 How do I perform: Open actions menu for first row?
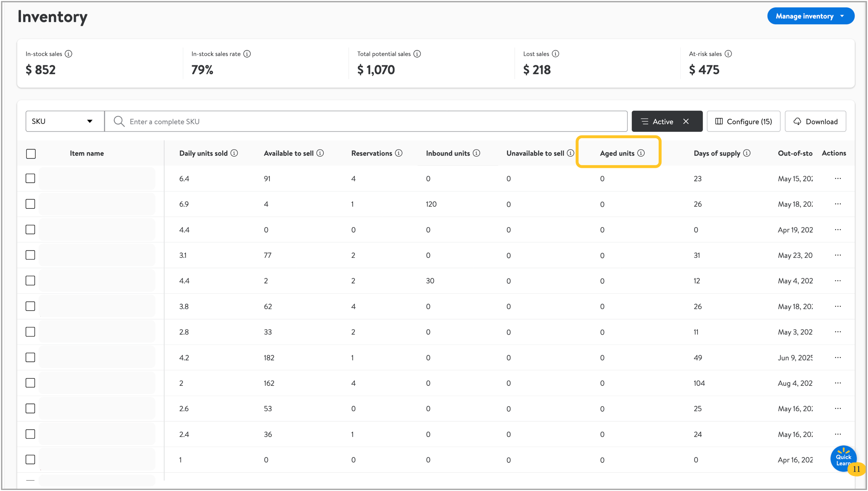click(x=838, y=178)
